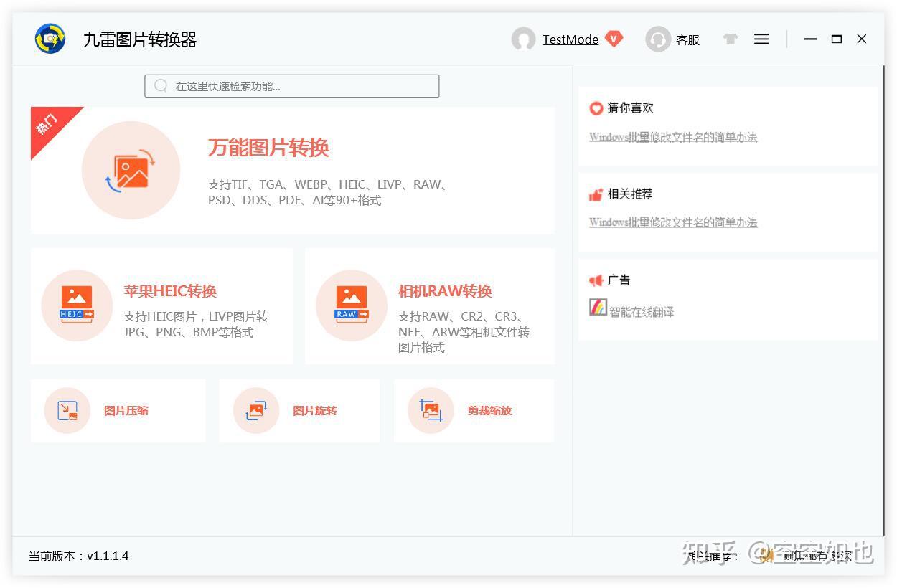Click the app logo in title bar
The width and height of the screenshot is (897, 588).
coord(50,38)
